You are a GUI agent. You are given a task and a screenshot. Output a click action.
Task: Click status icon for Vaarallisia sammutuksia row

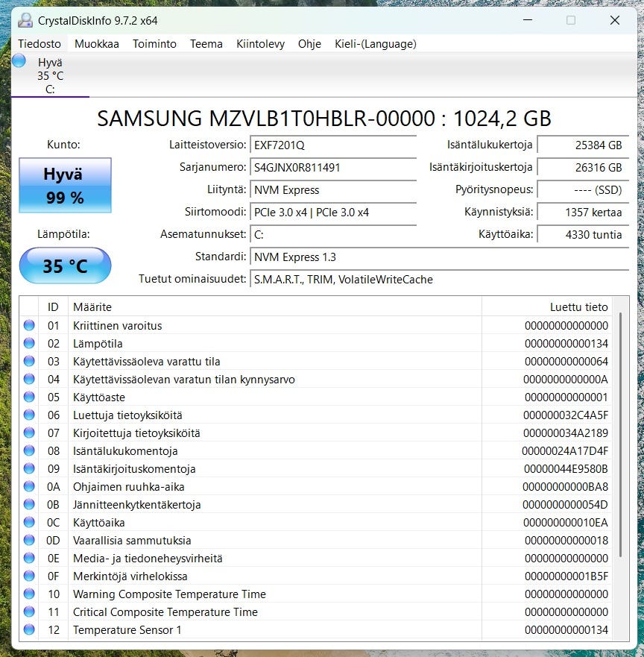(x=29, y=540)
